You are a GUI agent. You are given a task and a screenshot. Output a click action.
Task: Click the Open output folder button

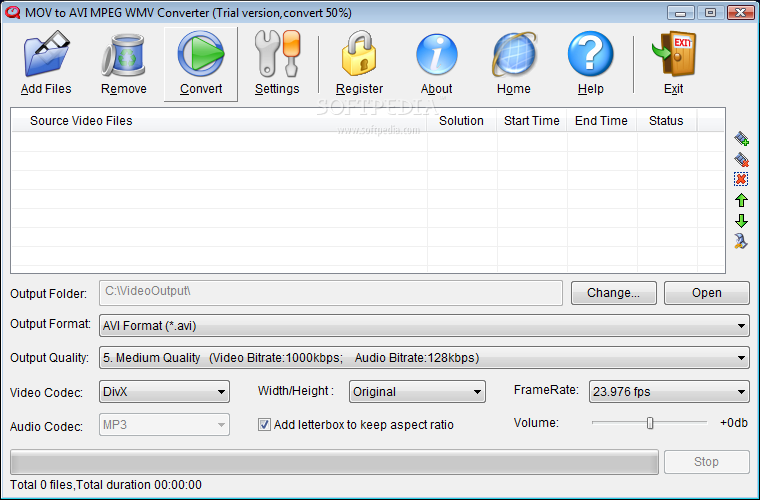click(x=707, y=293)
